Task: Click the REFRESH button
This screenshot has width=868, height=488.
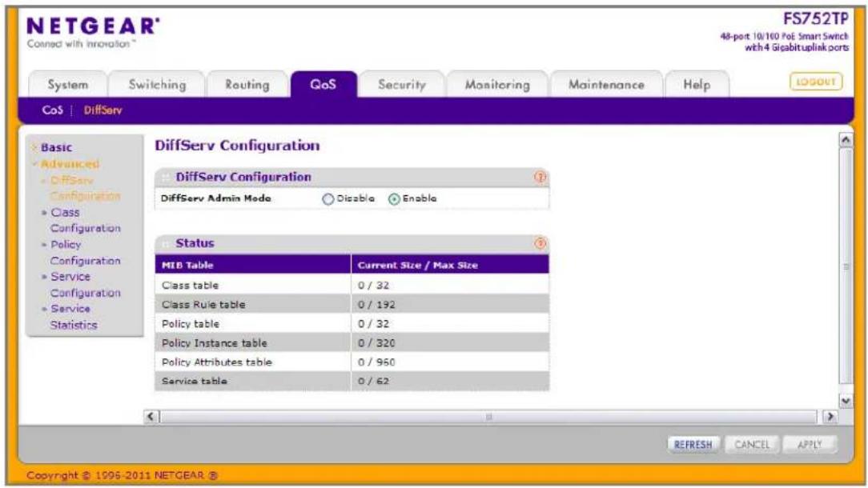Action: (x=693, y=445)
